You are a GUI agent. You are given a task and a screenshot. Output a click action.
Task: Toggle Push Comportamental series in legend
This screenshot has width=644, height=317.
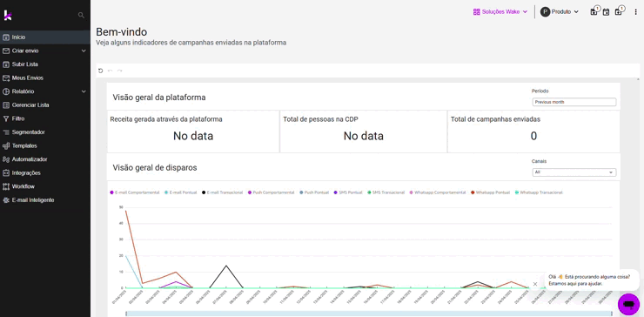pos(271,192)
